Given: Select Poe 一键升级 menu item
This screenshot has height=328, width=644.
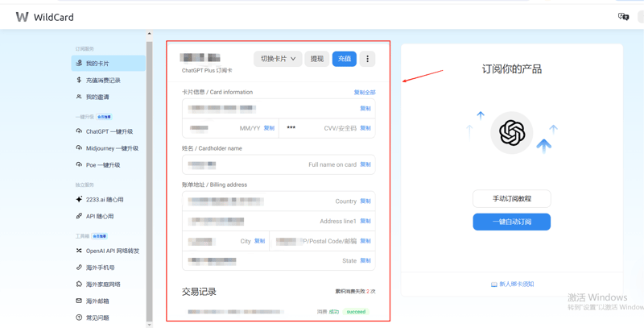Looking at the screenshot, I should 103,165.
